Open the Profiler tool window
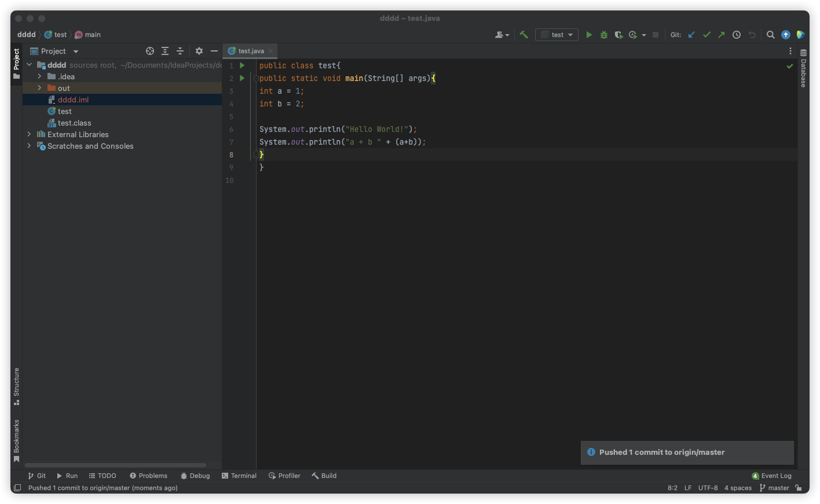Screen dimensions: 820x504 point(284,476)
